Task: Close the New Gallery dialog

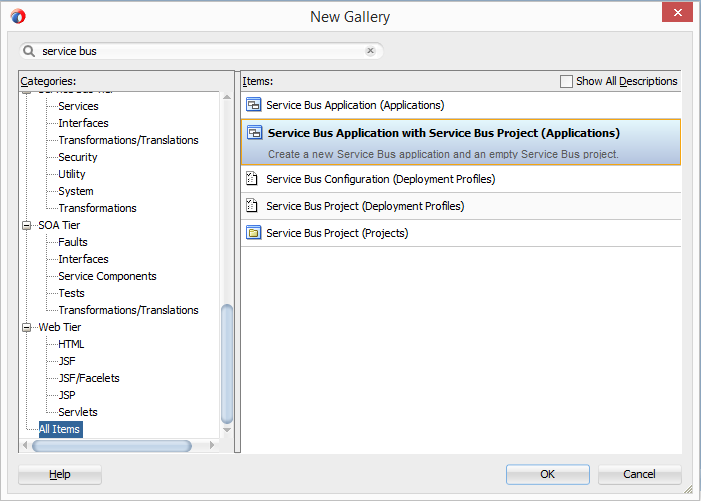Action: pos(677,12)
